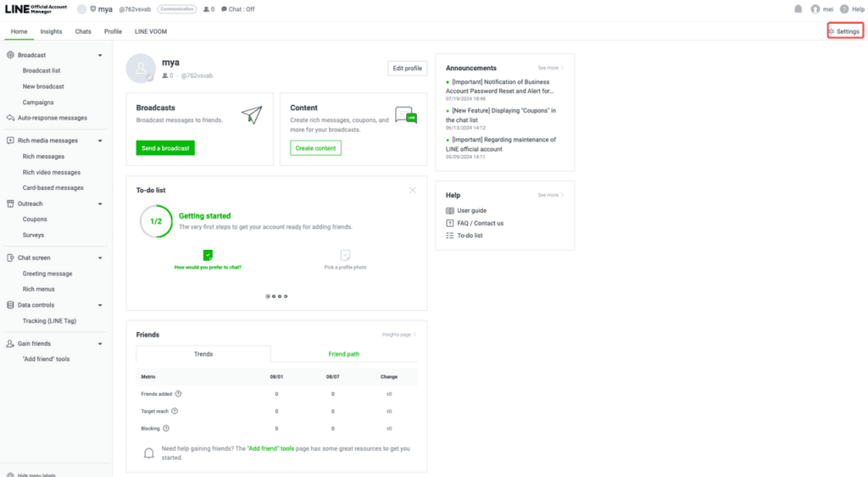Open Settings in the top right
This screenshot has height=477, width=868.
[845, 31]
